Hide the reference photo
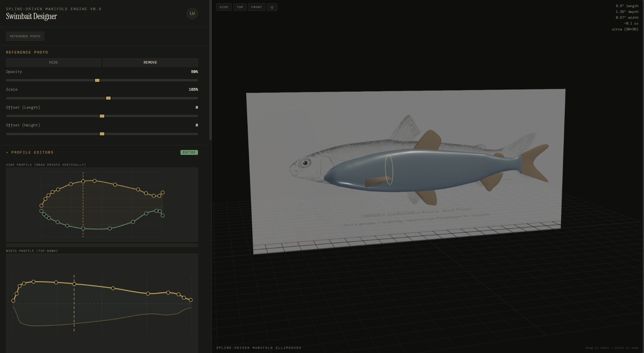 point(53,63)
